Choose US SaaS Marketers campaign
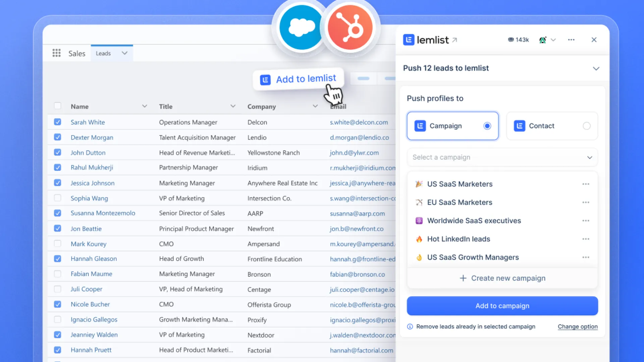 (x=460, y=184)
